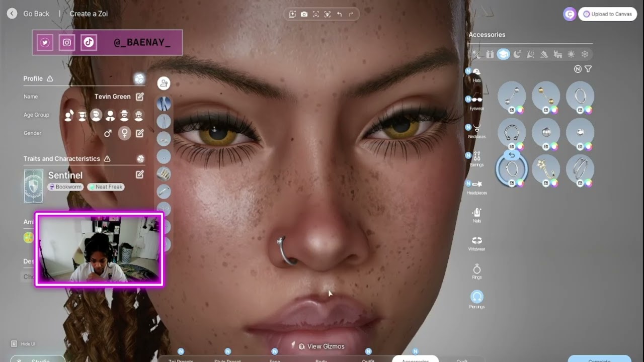644x362 pixels.
Task: Redo with the top toolbar redo arrow
Action: point(351,14)
